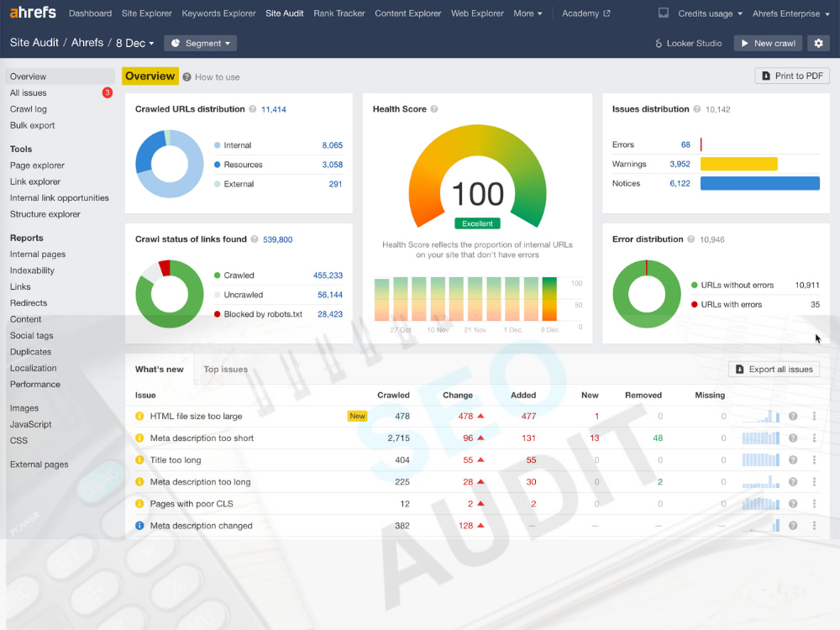Open the settings gear icon
The width and height of the screenshot is (840, 630).
pyautogui.click(x=818, y=44)
